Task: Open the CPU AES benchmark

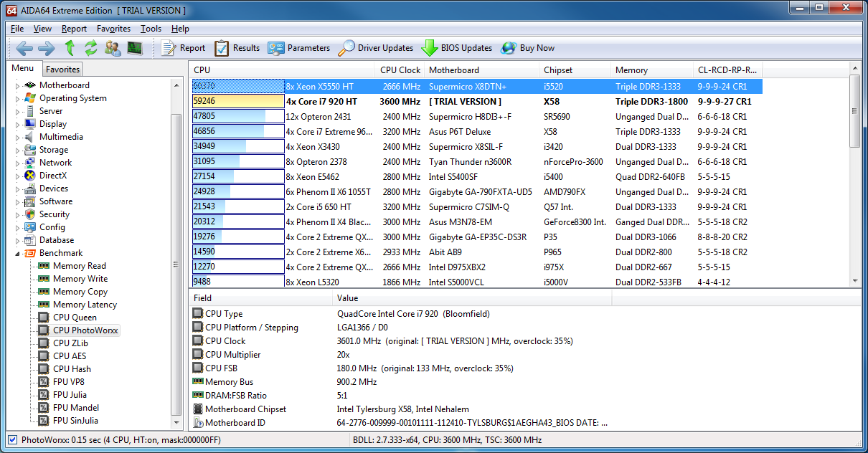Action: [70, 356]
